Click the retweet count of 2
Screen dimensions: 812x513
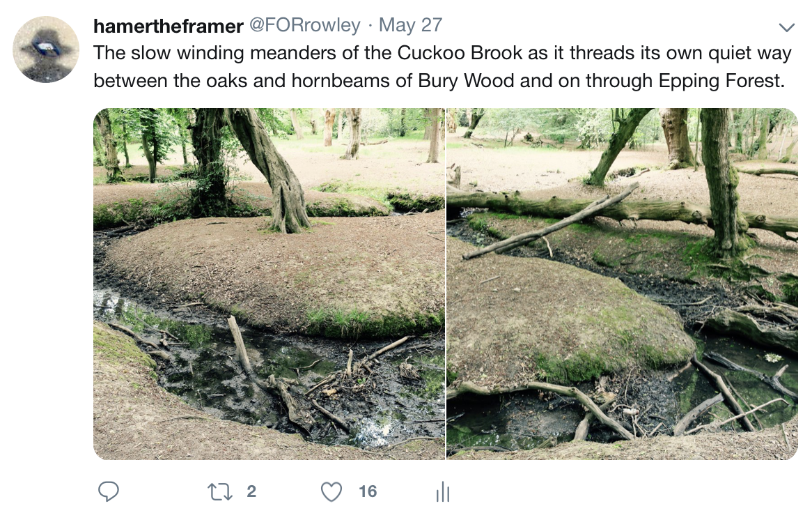coord(251,491)
